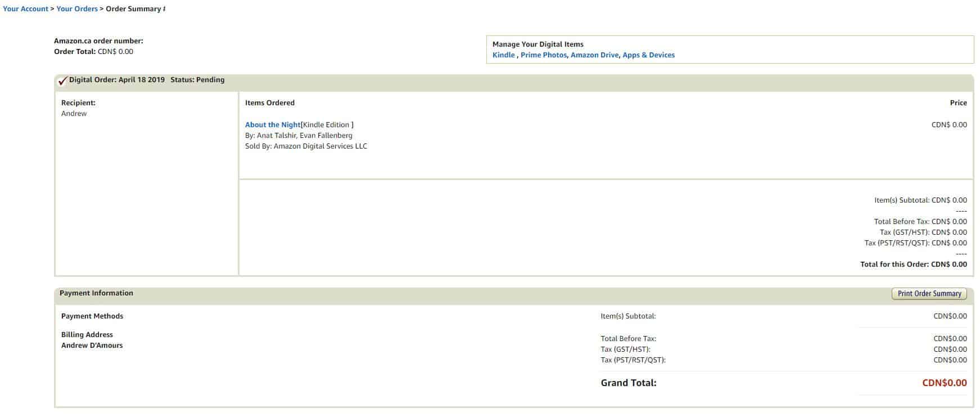Click the checkmark icon beside Digital Order
This screenshot has height=417, width=980.
tap(62, 81)
